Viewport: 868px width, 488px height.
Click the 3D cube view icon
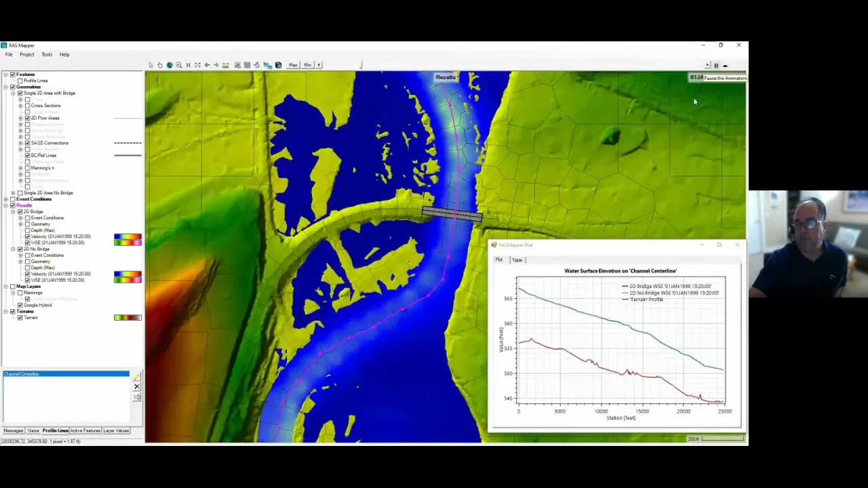pyautogui.click(x=278, y=65)
